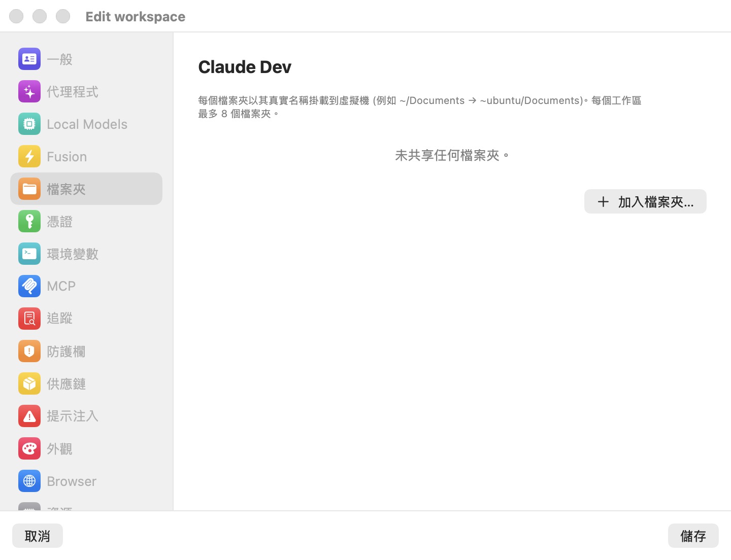
Task: Show the 環境變數 section
Action: [x=73, y=254]
